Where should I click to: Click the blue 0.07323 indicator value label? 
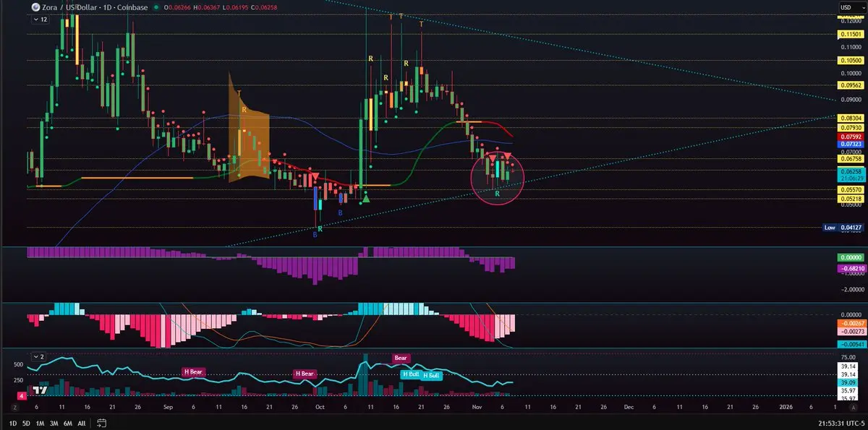coord(850,144)
